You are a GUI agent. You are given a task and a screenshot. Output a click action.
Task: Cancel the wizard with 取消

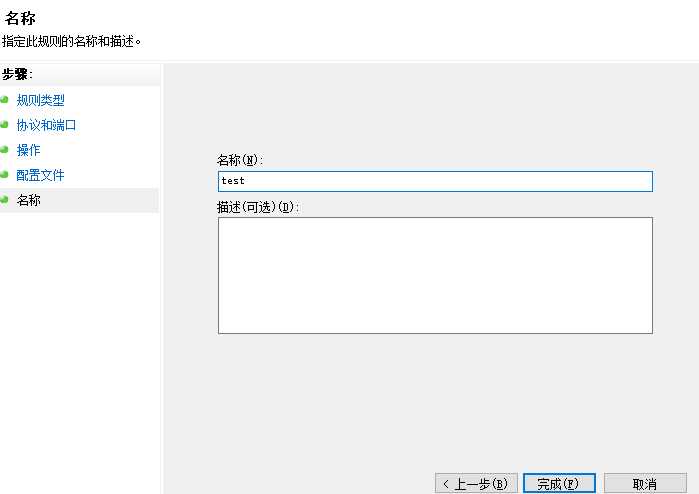point(645,483)
